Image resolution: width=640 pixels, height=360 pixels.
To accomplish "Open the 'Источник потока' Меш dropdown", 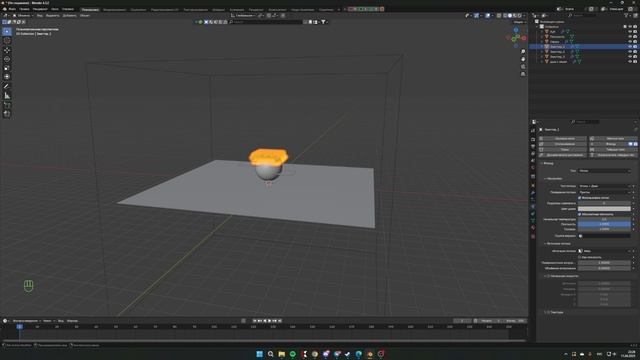I will 604,251.
